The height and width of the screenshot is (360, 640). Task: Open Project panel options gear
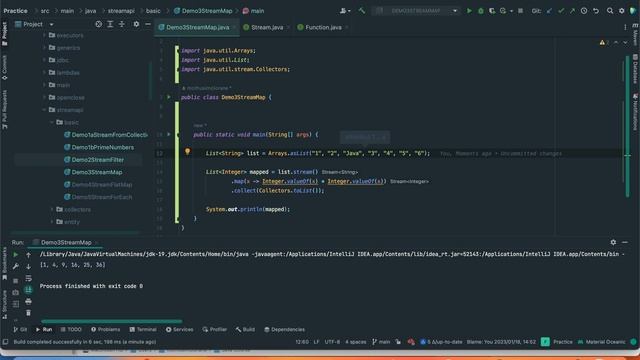[x=136, y=24]
